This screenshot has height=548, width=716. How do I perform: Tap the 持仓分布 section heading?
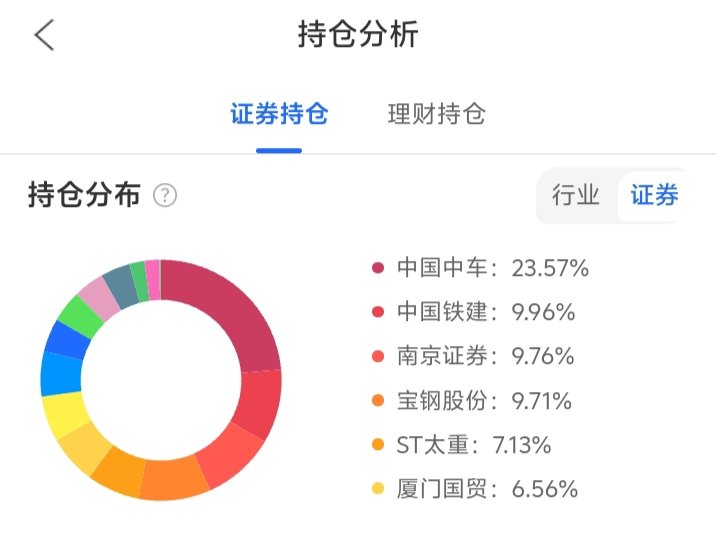(84, 195)
